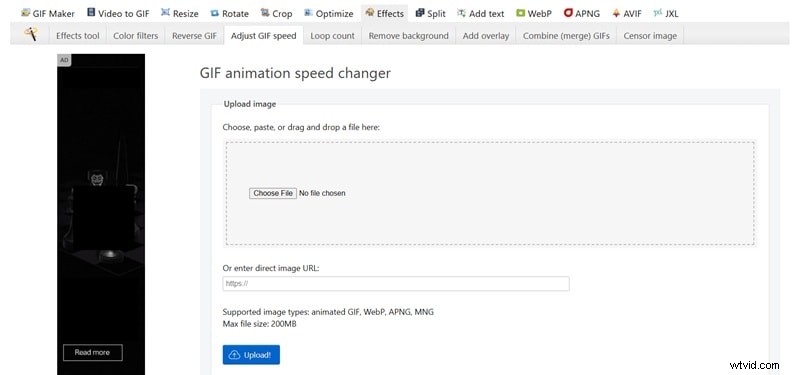Viewport: 800px width, 375px height.
Task: Go to the APNG tools
Action: (x=582, y=13)
